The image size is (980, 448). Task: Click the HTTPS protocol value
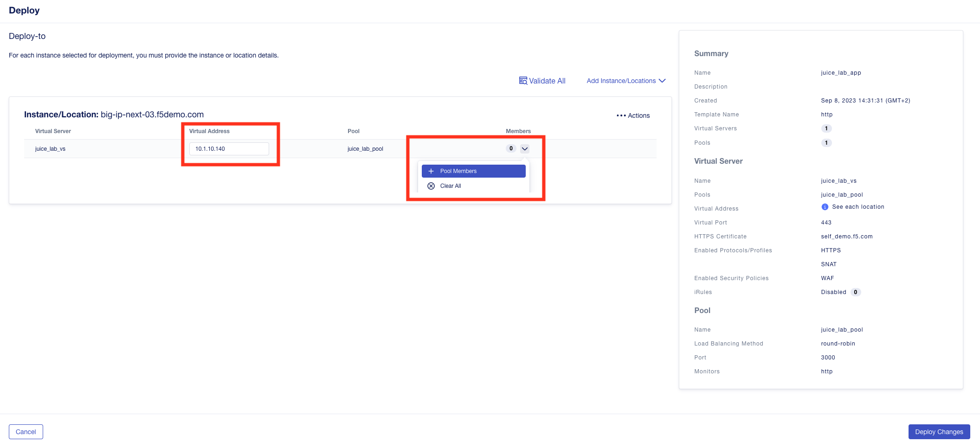pyautogui.click(x=831, y=250)
